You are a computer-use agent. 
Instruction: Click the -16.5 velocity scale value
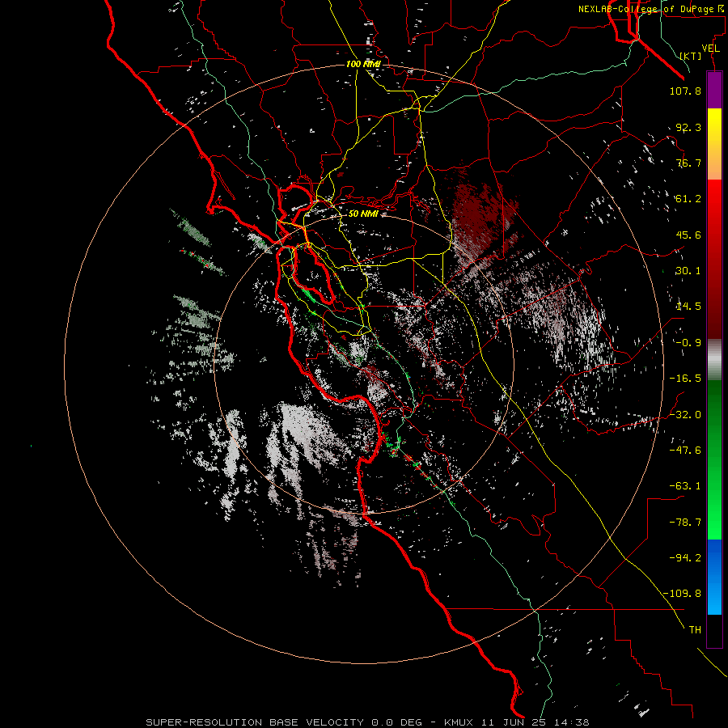(685, 379)
